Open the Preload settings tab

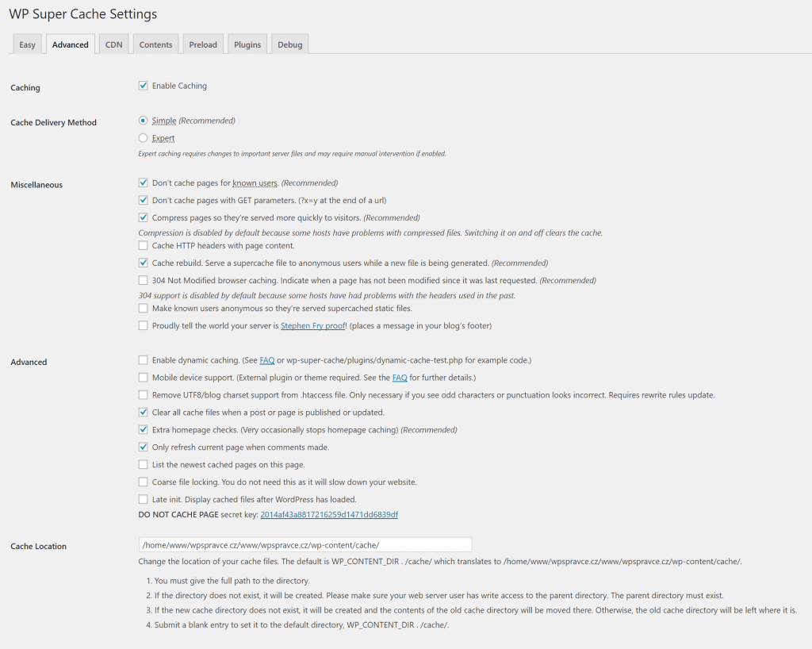coord(203,44)
